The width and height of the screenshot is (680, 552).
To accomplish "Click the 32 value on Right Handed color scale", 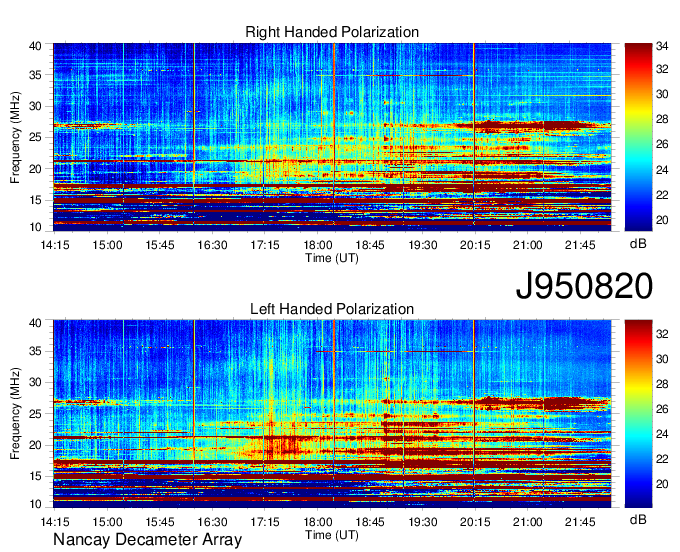I will click(x=662, y=69).
